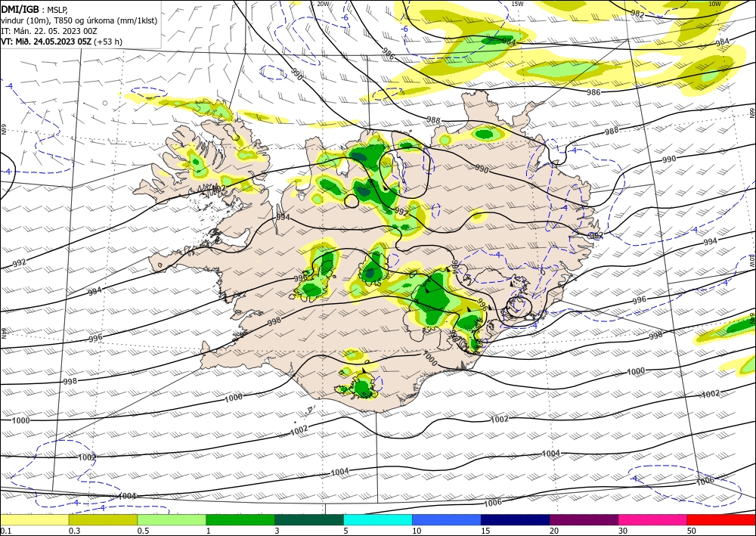Click the '30' legend scale value

[x=623, y=531]
